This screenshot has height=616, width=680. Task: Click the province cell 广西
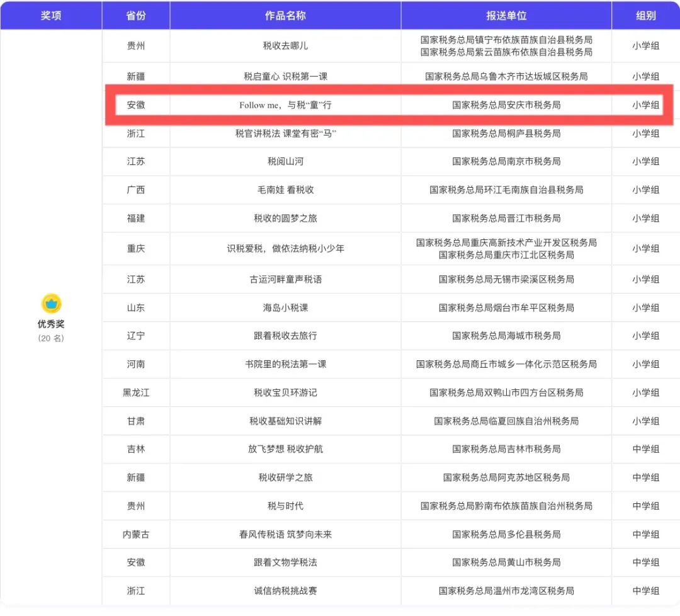136,190
